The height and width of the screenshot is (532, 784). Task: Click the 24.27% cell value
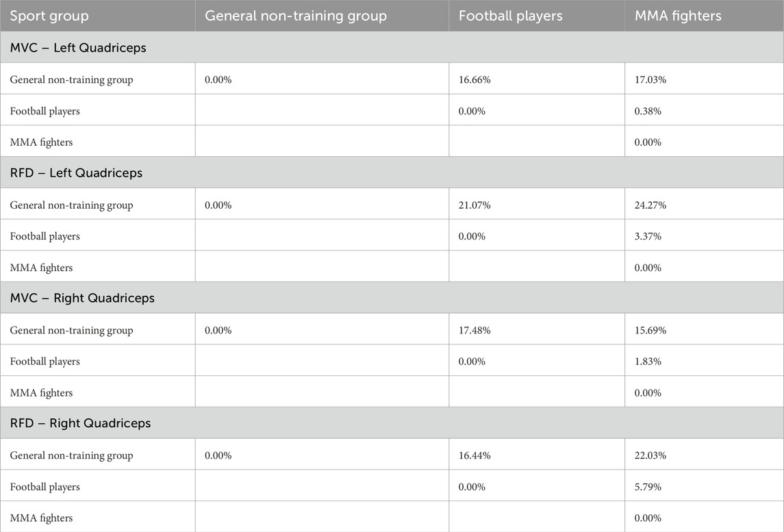650,205
